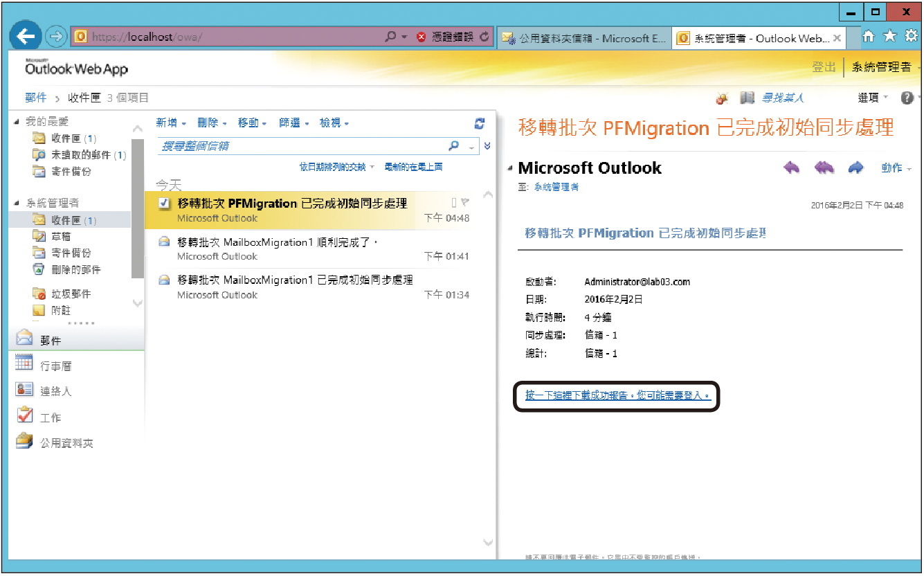Image resolution: width=924 pixels, height=576 pixels.
Task: Click the mailbox search magnifier icon
Action: coord(454,146)
